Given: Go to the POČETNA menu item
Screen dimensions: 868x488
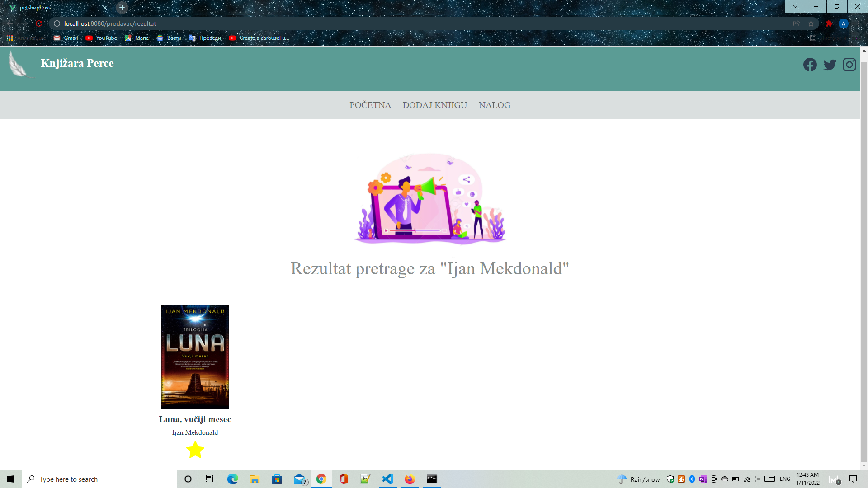Looking at the screenshot, I should [x=370, y=105].
